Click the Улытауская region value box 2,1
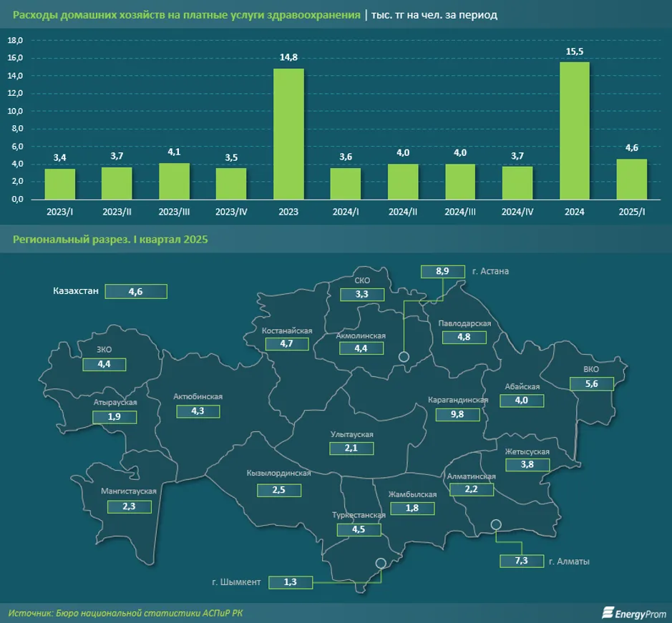 click(351, 448)
